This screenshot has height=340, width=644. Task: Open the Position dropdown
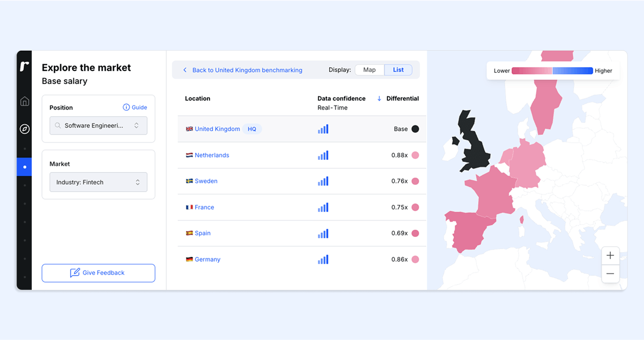pyautogui.click(x=98, y=126)
